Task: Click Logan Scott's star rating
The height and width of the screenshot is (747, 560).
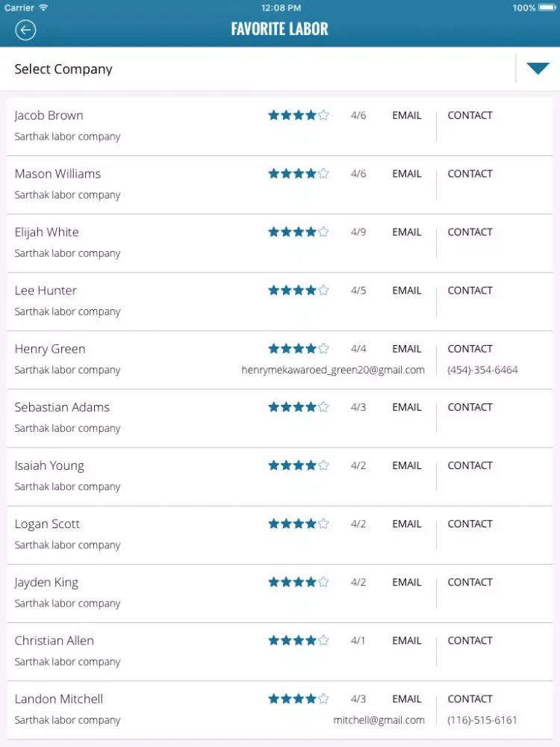Action: point(299,524)
